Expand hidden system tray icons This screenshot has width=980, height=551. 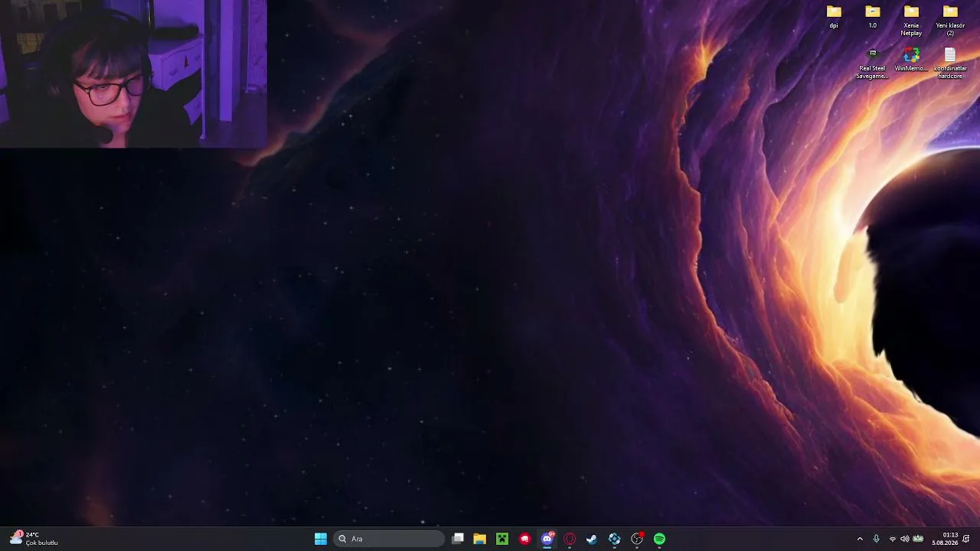pos(860,539)
